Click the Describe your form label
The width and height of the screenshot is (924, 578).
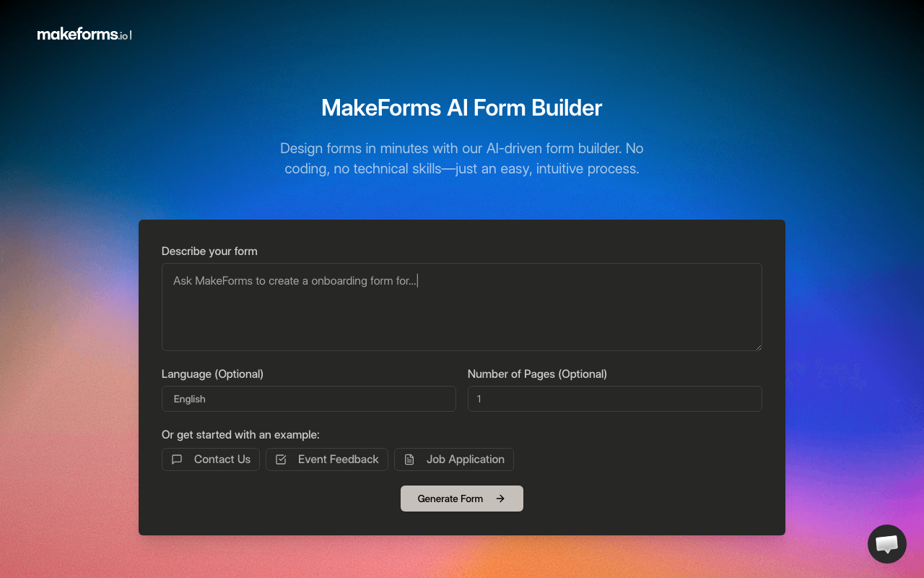209,251
